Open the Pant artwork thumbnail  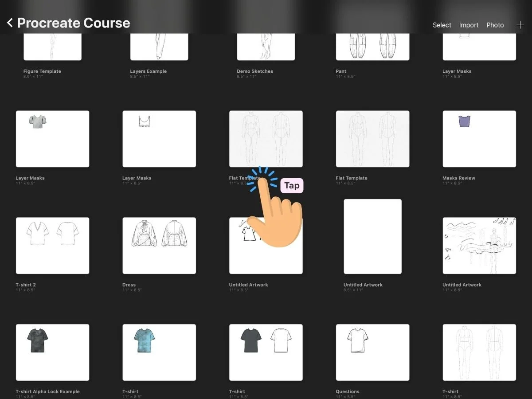[373, 47]
